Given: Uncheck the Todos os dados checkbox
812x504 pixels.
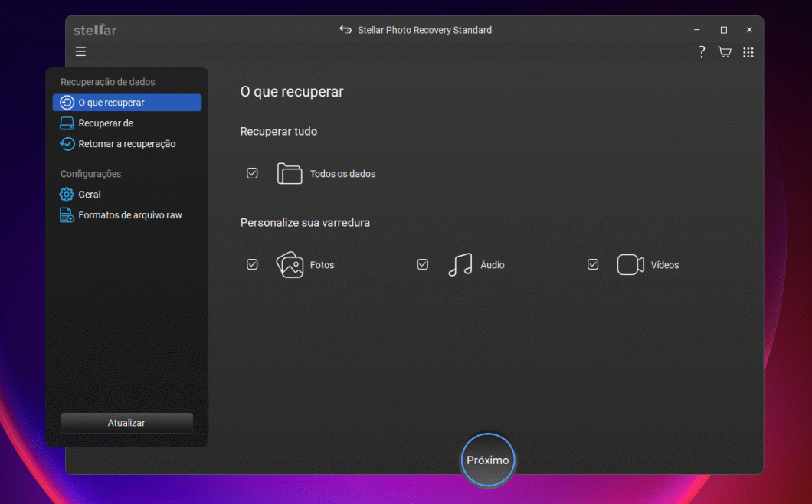Looking at the screenshot, I should point(252,173).
